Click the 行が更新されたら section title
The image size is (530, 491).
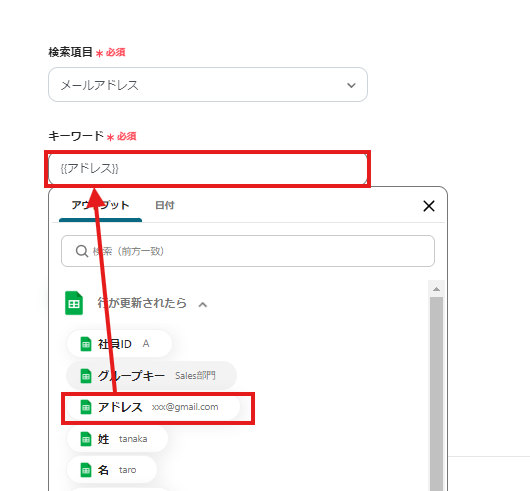142,303
